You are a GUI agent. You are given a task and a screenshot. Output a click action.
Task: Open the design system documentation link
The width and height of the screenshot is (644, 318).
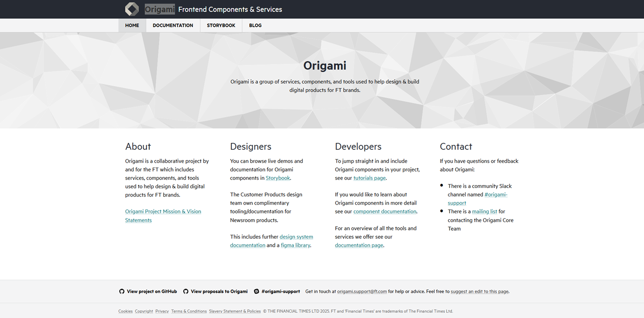(271, 241)
